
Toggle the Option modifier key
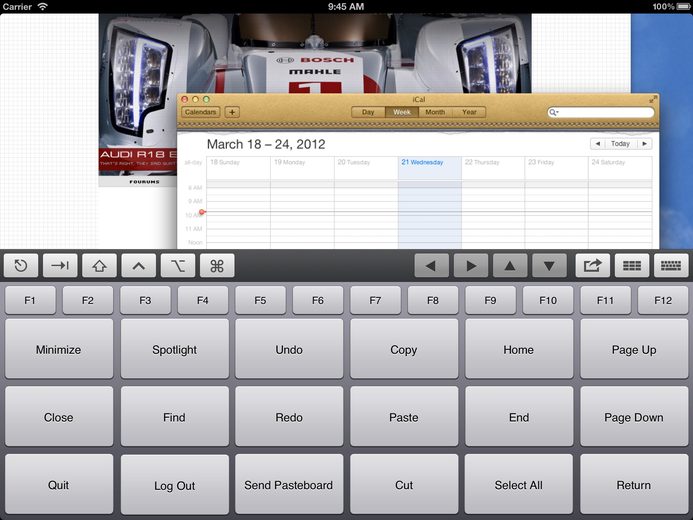pos(178,266)
